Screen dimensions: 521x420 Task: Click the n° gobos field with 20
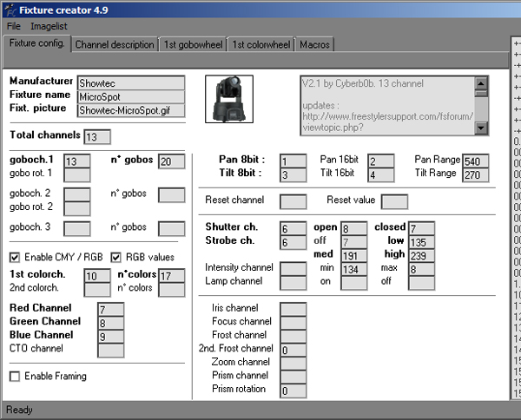click(171, 161)
